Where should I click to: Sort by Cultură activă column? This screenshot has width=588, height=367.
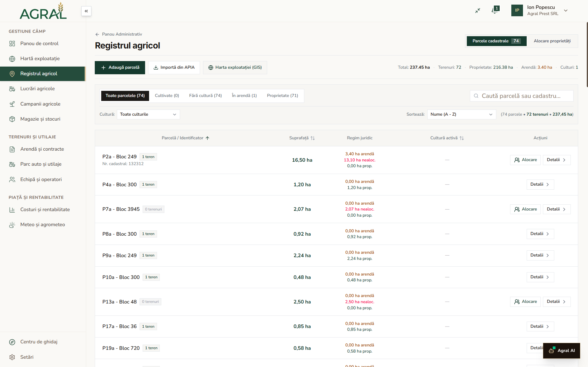click(447, 138)
